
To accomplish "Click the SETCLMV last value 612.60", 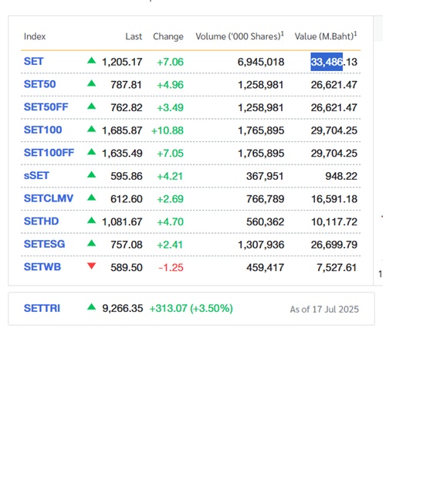I will point(127,198).
